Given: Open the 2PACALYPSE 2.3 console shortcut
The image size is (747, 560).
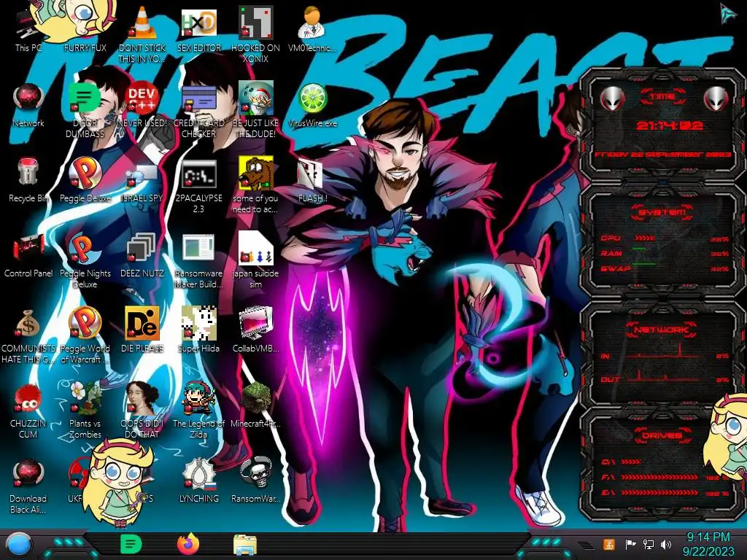Looking at the screenshot, I should click(x=198, y=187).
